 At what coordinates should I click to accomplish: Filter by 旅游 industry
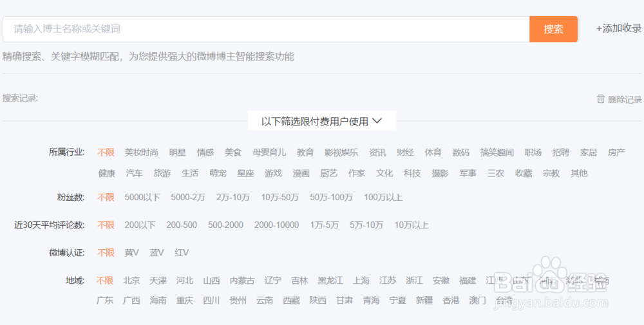(162, 173)
